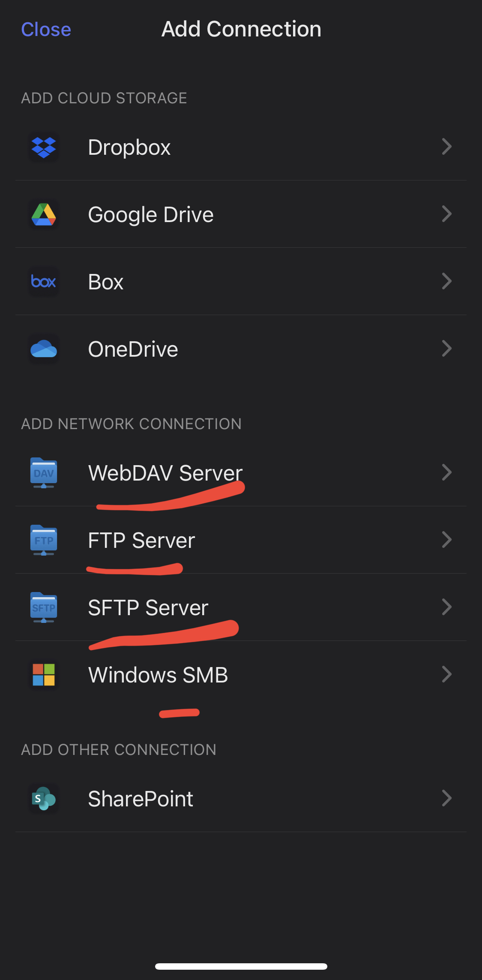Tap the DAV folder icon

44,473
